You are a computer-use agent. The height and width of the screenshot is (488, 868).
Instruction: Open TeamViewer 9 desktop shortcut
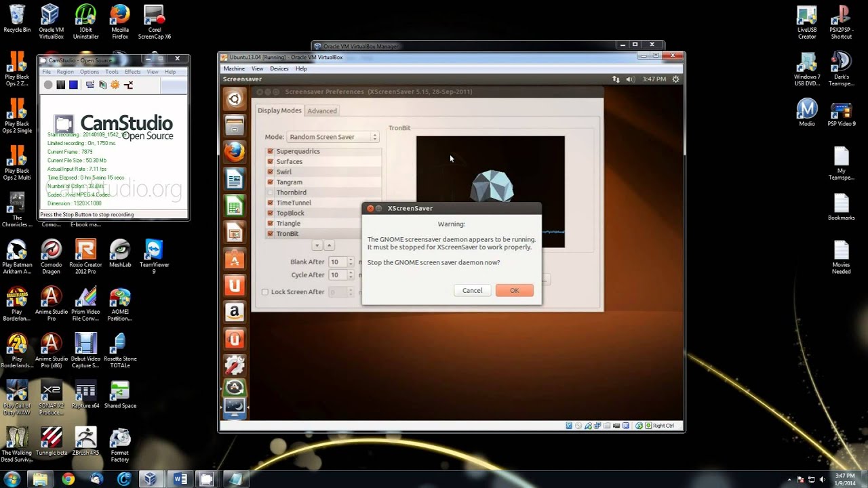[x=154, y=256]
